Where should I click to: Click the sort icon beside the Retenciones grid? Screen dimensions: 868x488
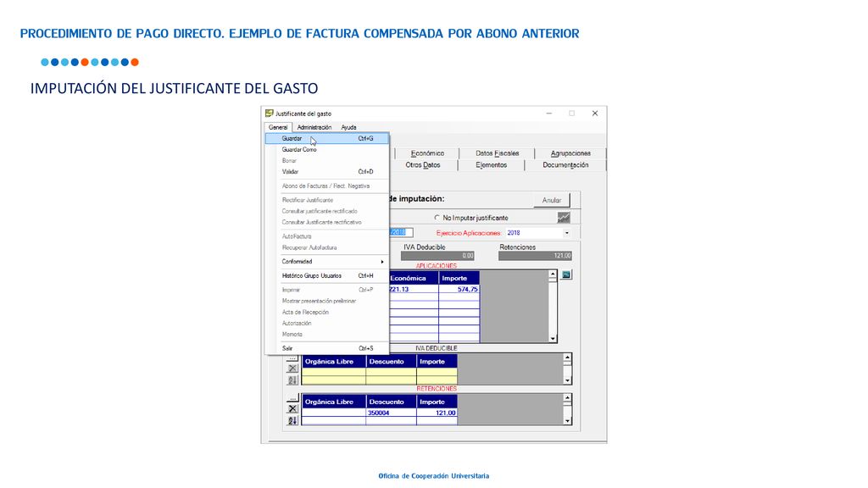coord(292,420)
